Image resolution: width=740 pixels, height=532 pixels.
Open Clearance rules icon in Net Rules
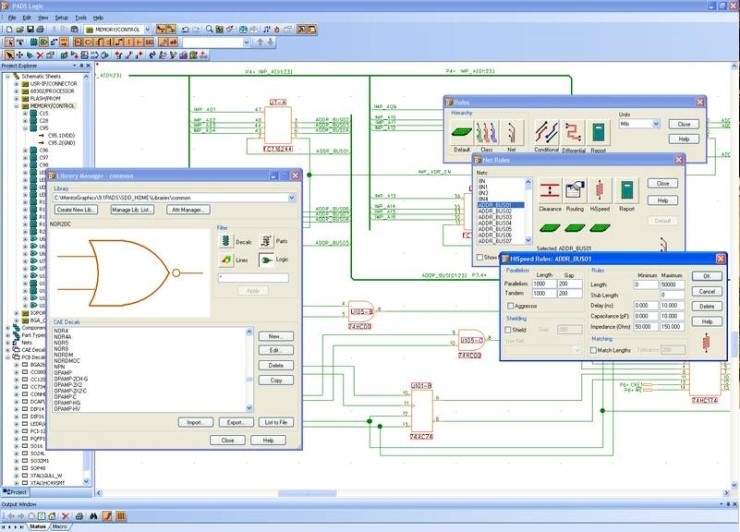(549, 190)
